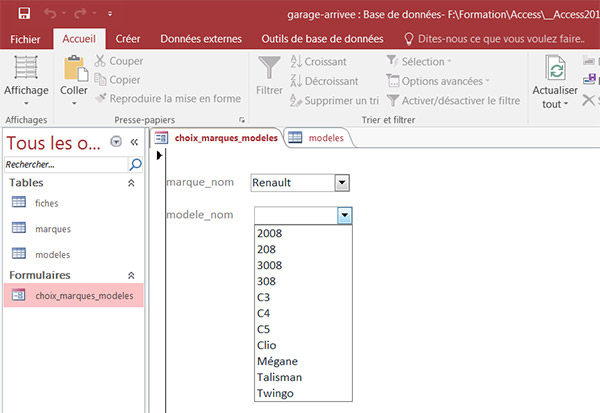Expand the Coller dropdown arrow
This screenshot has height=413, width=600.
click(x=74, y=103)
